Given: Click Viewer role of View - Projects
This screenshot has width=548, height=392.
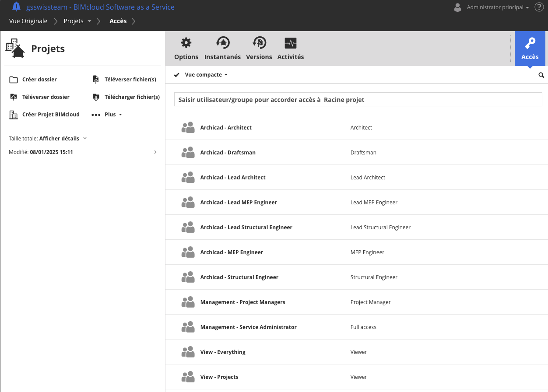Looking at the screenshot, I should click(359, 377).
